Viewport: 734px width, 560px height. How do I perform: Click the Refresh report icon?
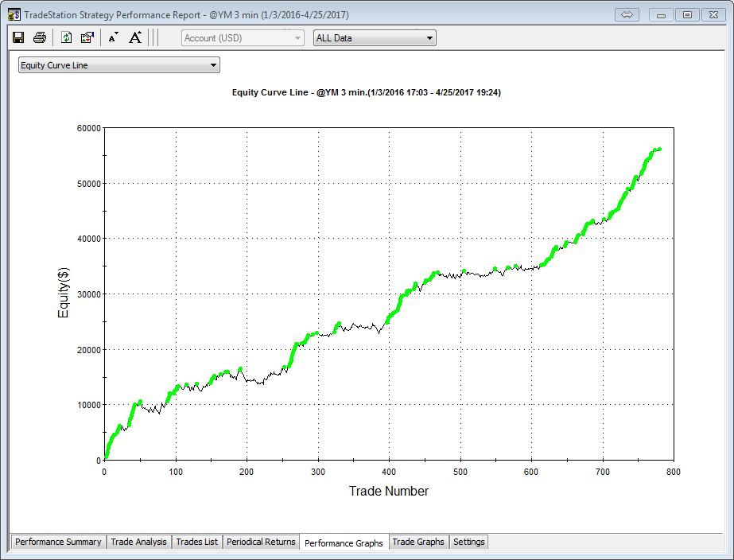tap(67, 37)
